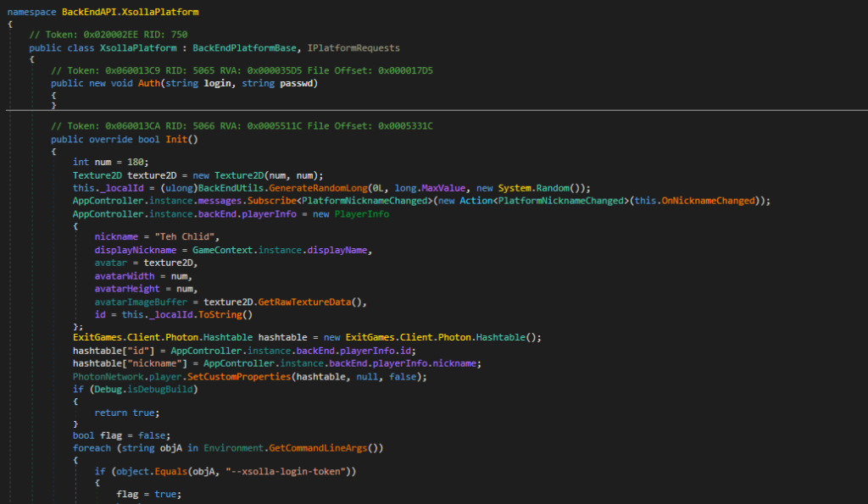The width and height of the screenshot is (868, 504).
Task: Click the login parameter of Auth
Action: (x=217, y=83)
